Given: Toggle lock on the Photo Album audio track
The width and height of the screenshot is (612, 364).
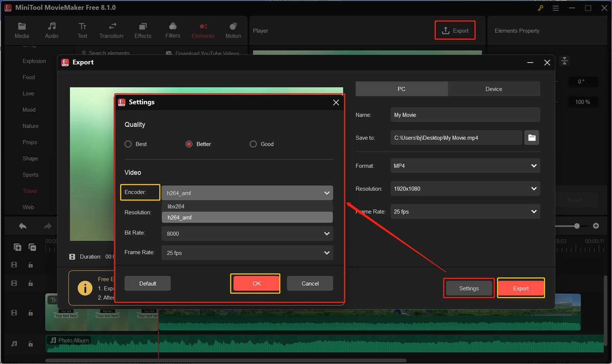Looking at the screenshot, I should (30, 344).
